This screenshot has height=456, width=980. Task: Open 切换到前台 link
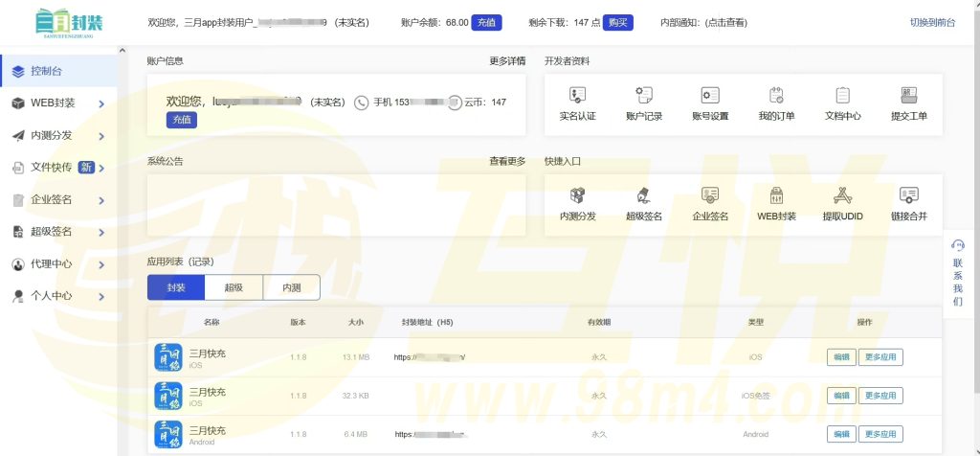tap(932, 23)
